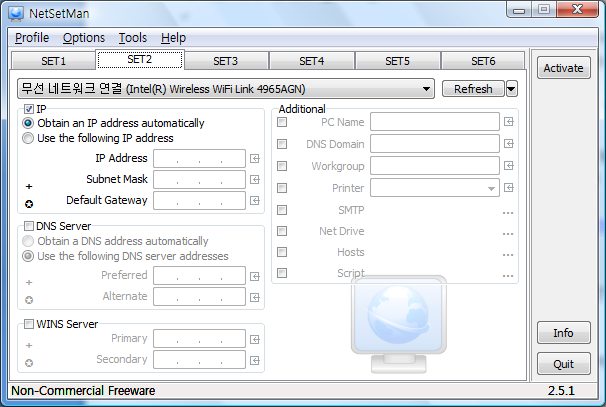Enable the DNS Domain checkbox
This screenshot has width=606, height=407.
coord(282,144)
